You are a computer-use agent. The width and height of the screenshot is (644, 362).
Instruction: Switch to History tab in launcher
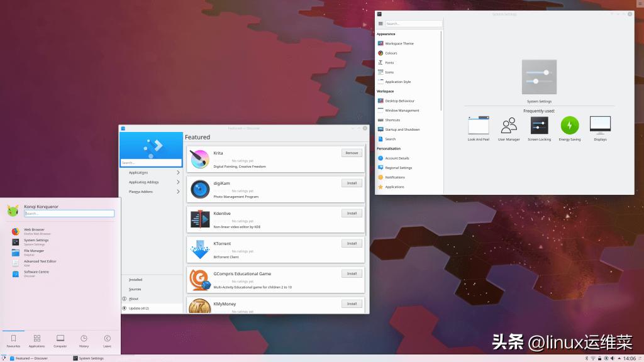tap(84, 341)
